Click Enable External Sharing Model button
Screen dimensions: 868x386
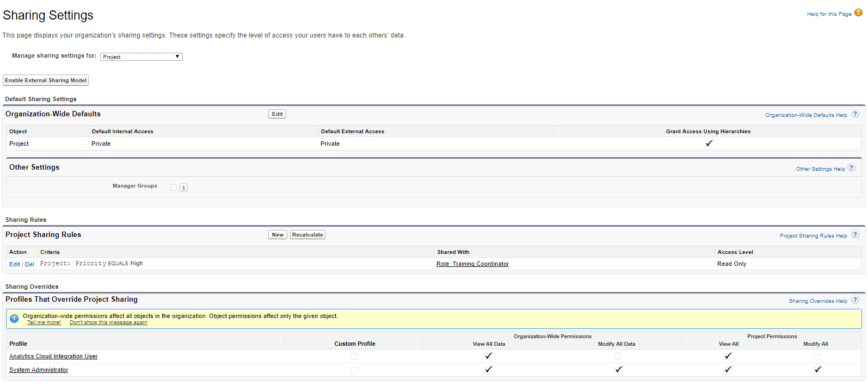(x=46, y=80)
